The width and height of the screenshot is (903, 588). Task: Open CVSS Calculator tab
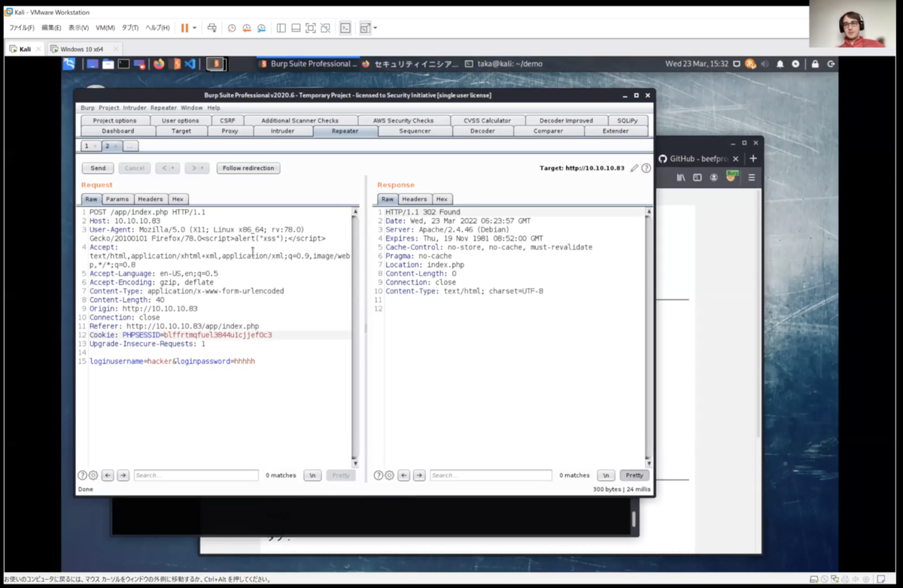[487, 120]
